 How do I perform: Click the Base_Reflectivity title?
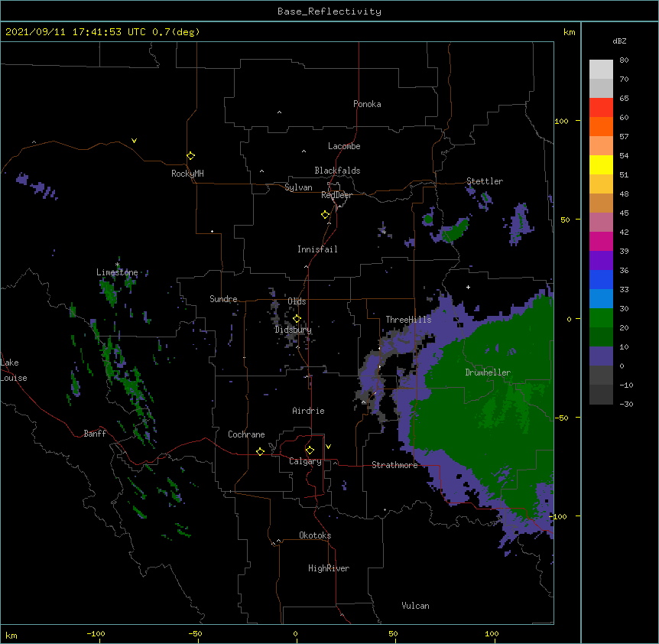click(329, 11)
